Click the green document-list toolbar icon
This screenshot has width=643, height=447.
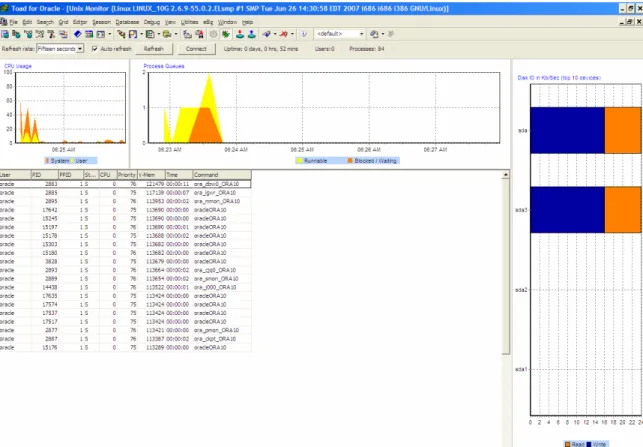150,34
